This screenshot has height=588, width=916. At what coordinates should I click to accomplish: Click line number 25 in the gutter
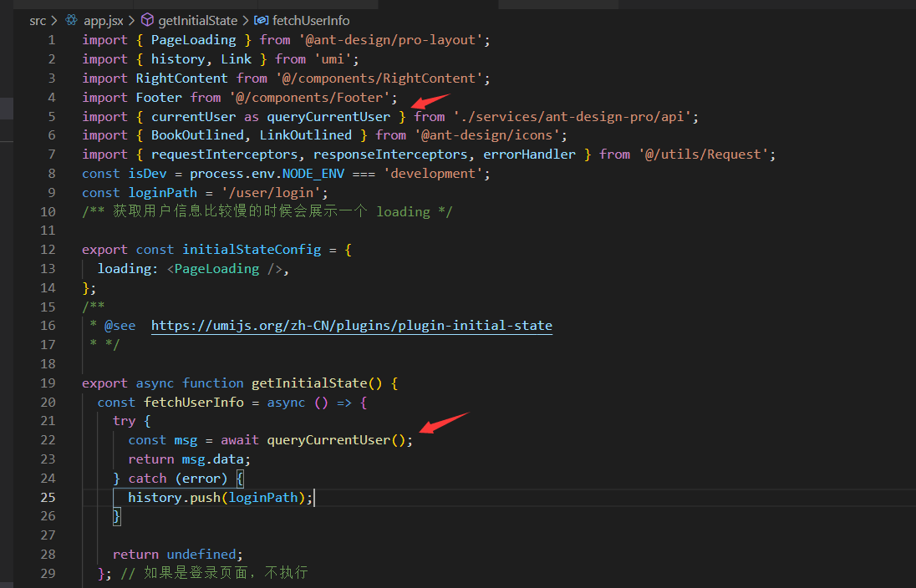coord(48,497)
